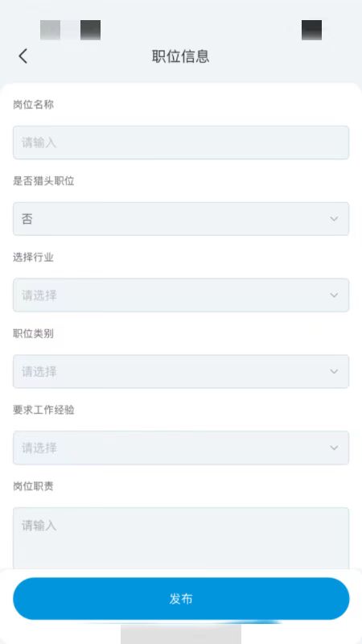The height and width of the screenshot is (644, 362).
Task: Open the 选择行业 dropdown
Action: tap(181, 295)
